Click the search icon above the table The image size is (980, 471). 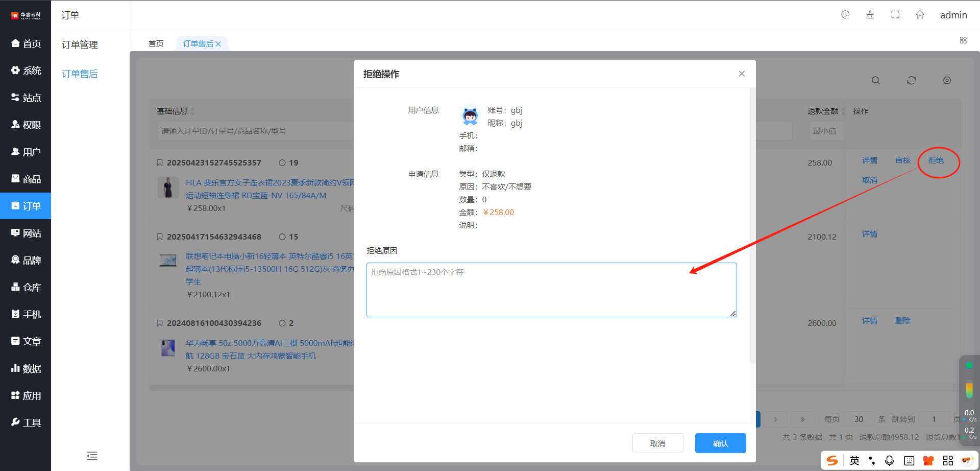pyautogui.click(x=876, y=81)
